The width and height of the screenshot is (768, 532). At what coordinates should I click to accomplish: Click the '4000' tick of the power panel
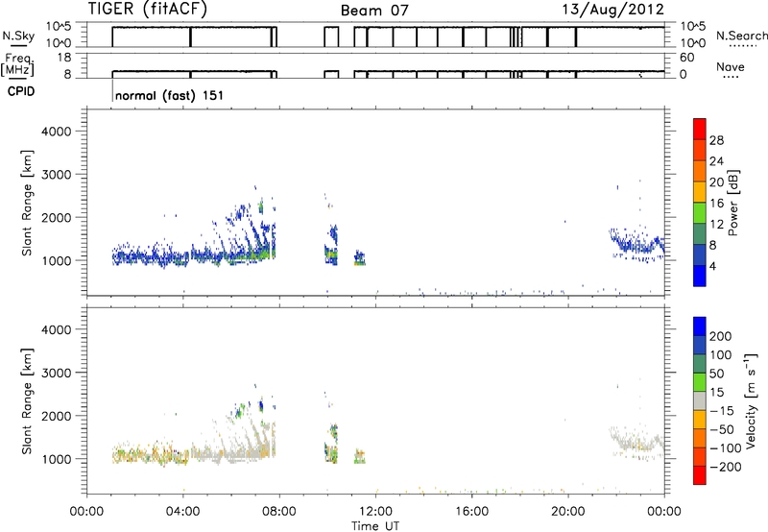pyautogui.click(x=57, y=132)
